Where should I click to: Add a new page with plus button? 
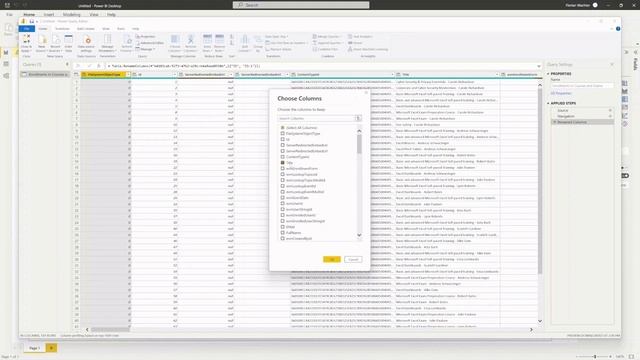51,348
